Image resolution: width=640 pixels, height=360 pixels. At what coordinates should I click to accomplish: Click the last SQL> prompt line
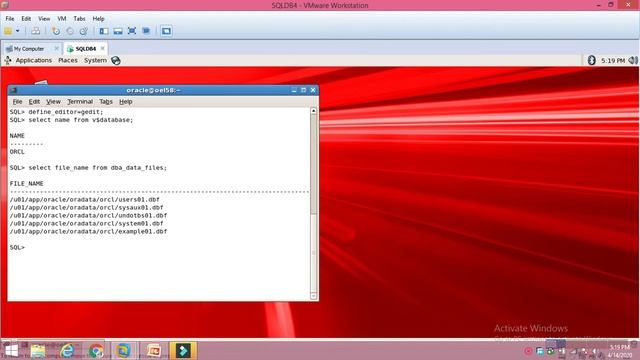(x=17, y=247)
